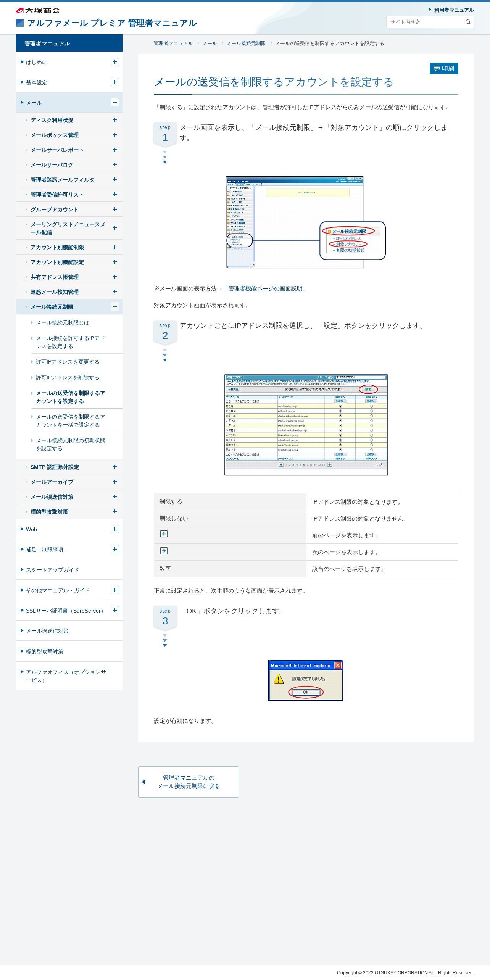Open 許可IPアドレスを変更する page
The width and height of the screenshot is (490, 980).
point(68,362)
